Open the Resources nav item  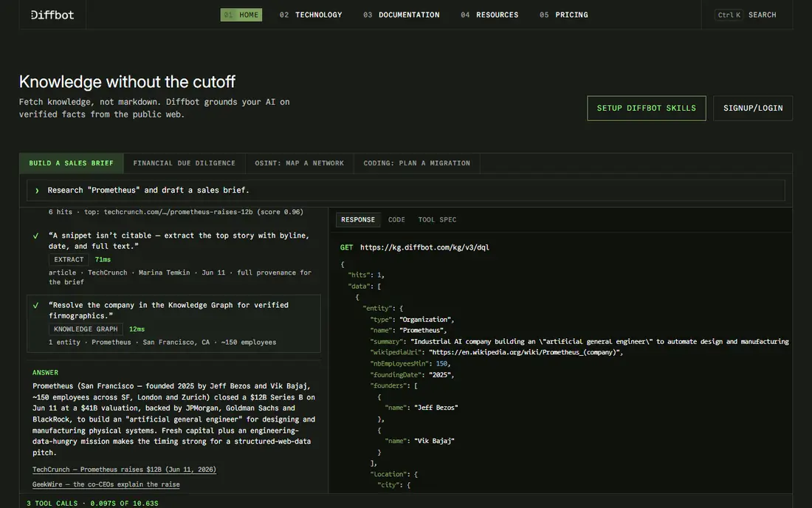[x=489, y=15]
